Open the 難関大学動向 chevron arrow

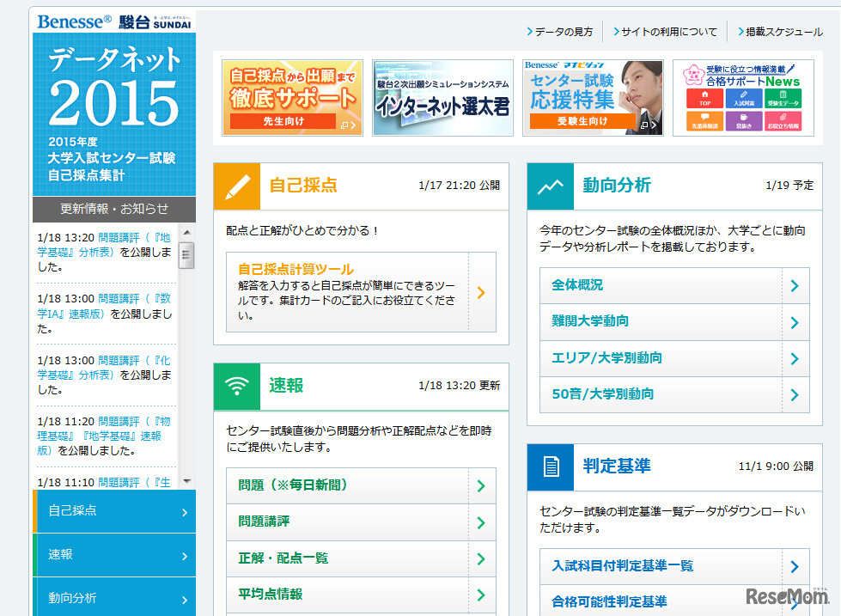[795, 322]
